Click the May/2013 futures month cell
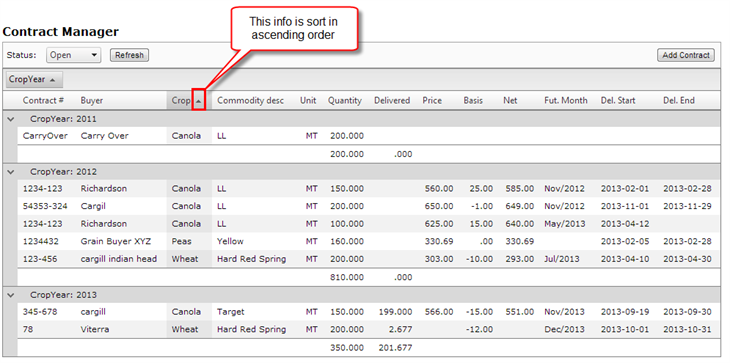The height and width of the screenshot is (363, 730). pyautogui.click(x=564, y=224)
